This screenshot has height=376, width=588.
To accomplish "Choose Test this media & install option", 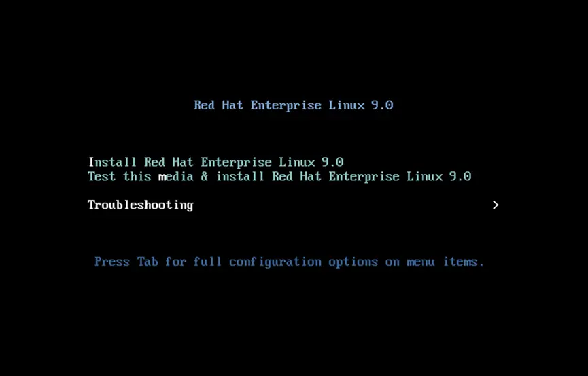I will click(x=279, y=176).
